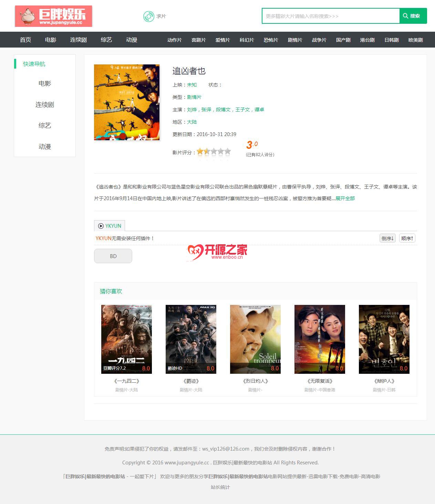435x504 pixels.
Task: Sort episodes with 顺序 button
Action: [x=407, y=238]
